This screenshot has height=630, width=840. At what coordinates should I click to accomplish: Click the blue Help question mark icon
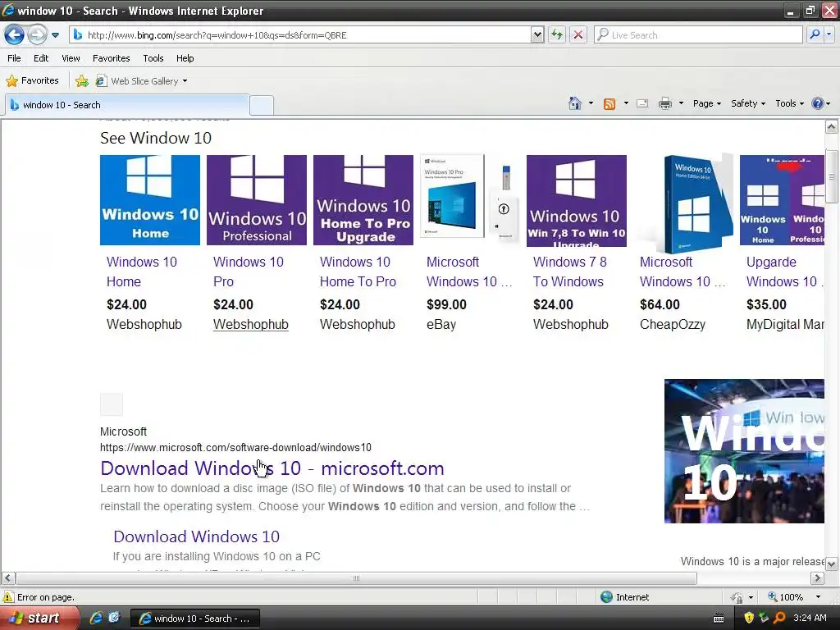tap(818, 103)
